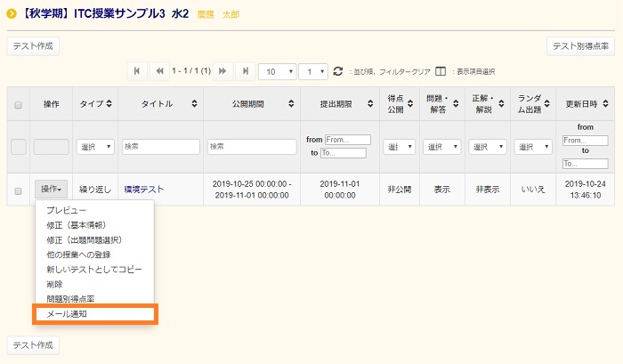Open the テスト別得点率 button
This screenshot has height=364, width=623.
pos(580,46)
